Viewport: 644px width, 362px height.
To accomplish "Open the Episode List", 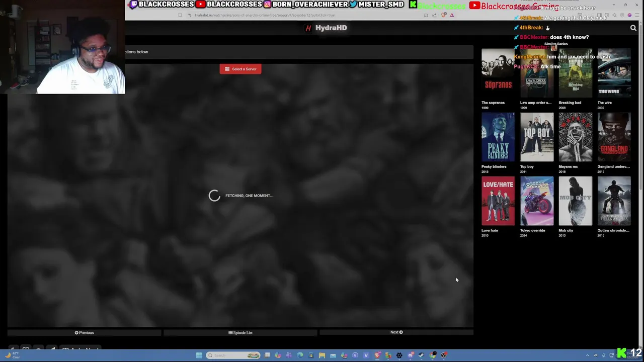I will tap(240, 332).
